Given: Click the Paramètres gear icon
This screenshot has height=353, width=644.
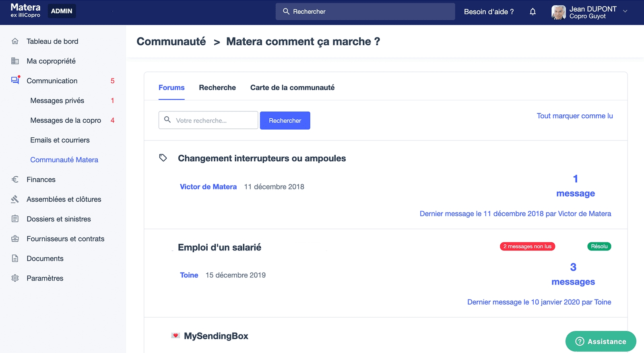Looking at the screenshot, I should point(15,278).
